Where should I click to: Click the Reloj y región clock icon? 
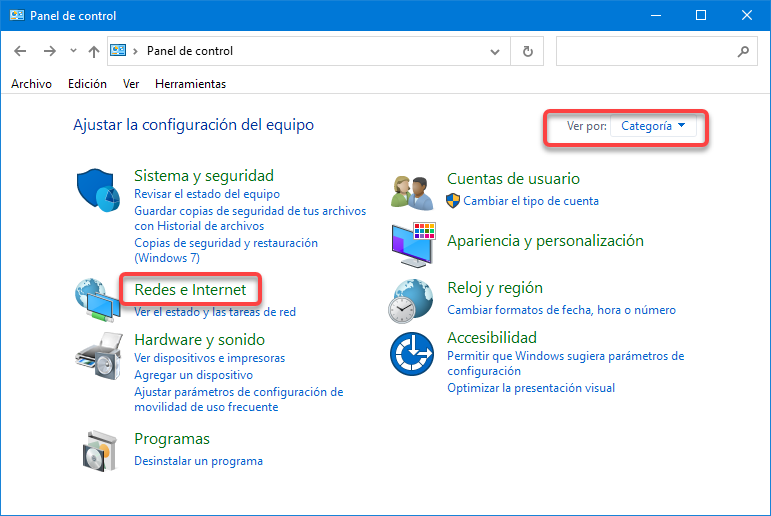tap(411, 301)
